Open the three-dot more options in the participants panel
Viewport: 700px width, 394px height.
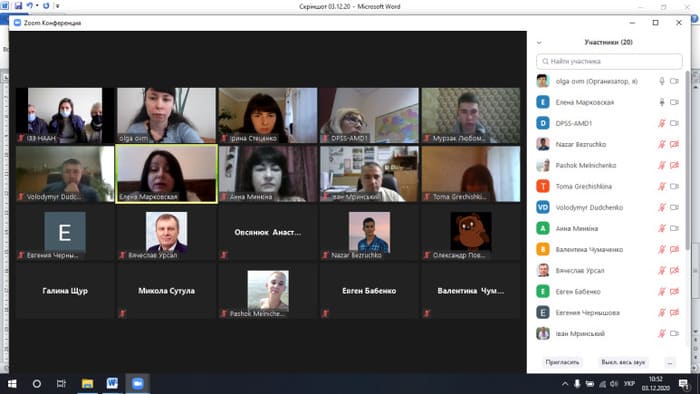click(670, 362)
